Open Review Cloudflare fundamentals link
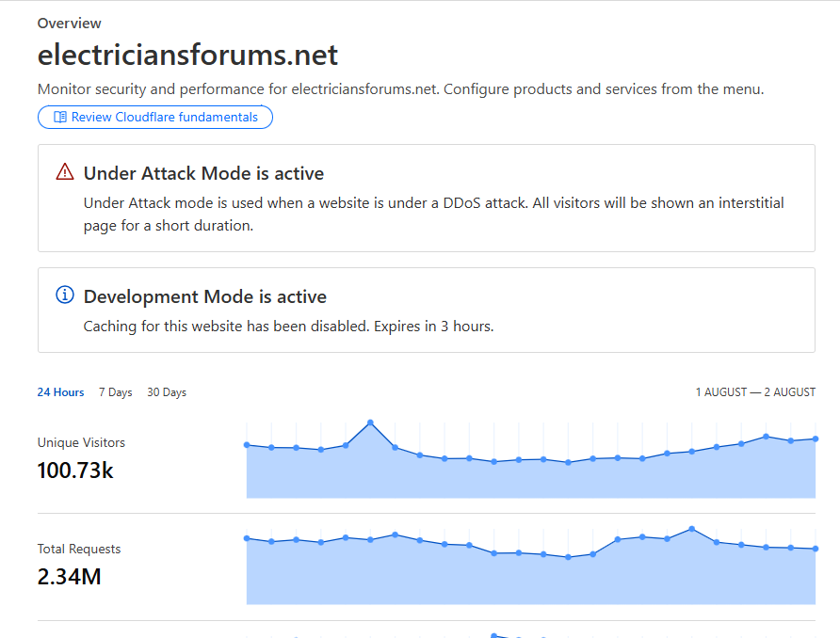The width and height of the screenshot is (840, 638). point(154,118)
